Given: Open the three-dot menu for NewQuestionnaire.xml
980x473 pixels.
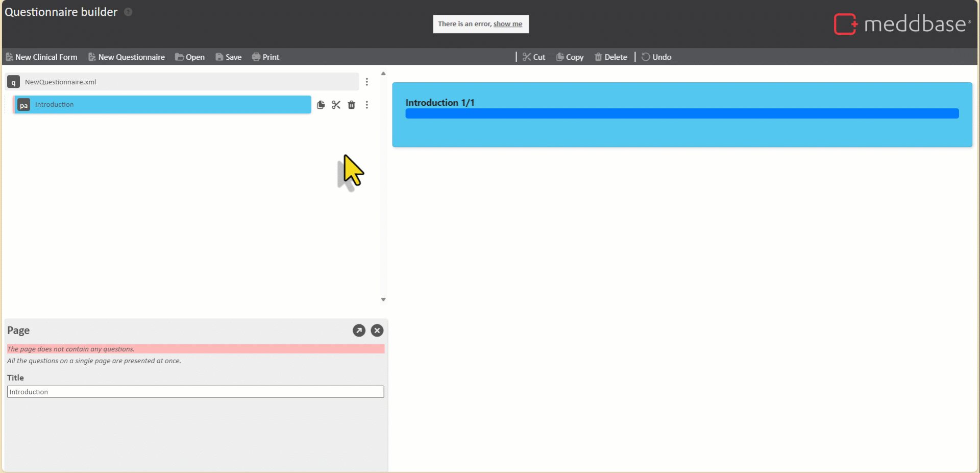Looking at the screenshot, I should pyautogui.click(x=366, y=82).
